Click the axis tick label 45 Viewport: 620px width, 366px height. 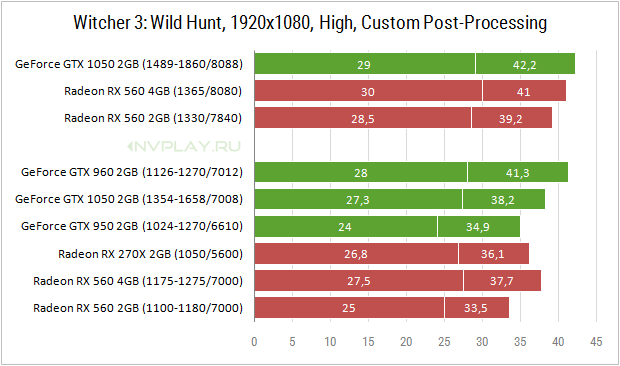coord(596,341)
